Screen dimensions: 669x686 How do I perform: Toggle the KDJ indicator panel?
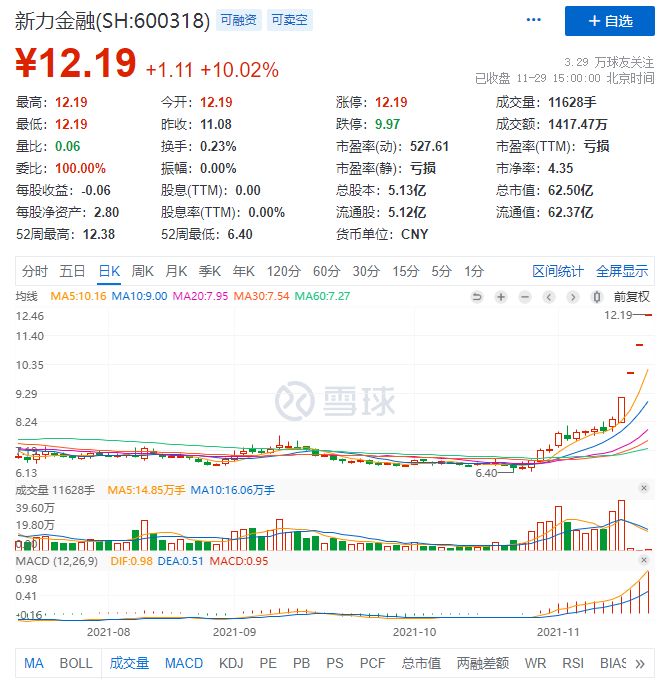(x=231, y=663)
